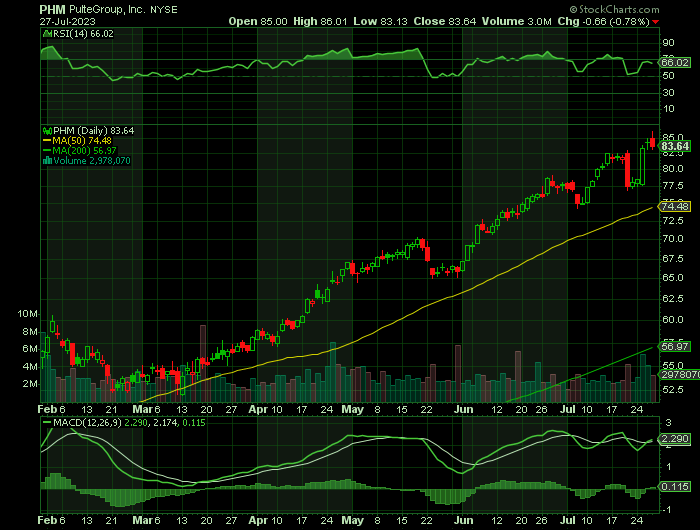
Task: Click the PHM ticker symbol in header
Action: (52, 9)
